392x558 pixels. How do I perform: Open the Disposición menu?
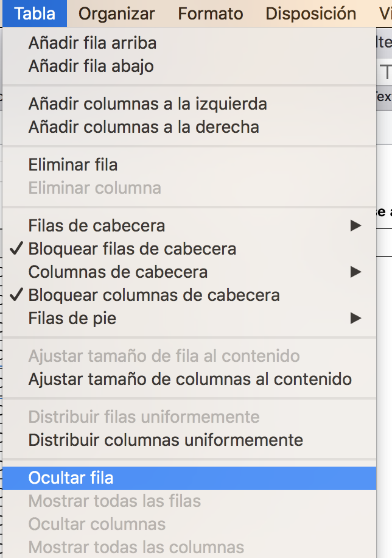311,13
